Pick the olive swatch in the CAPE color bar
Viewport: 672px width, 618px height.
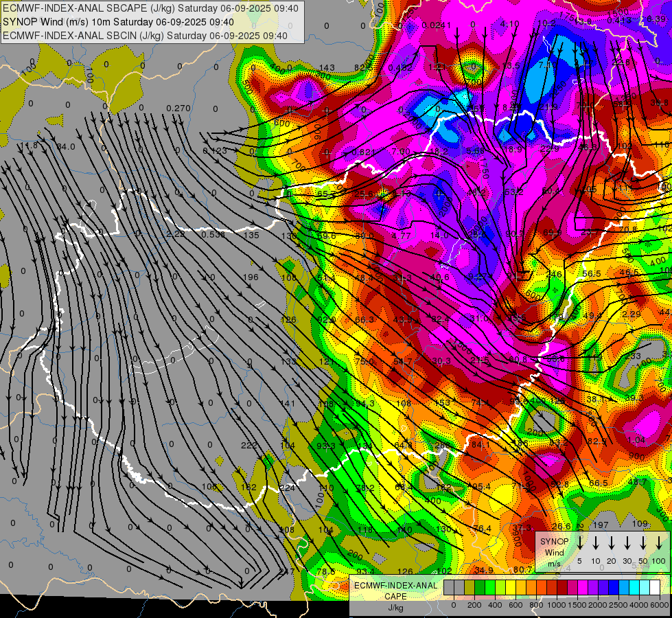point(470,588)
